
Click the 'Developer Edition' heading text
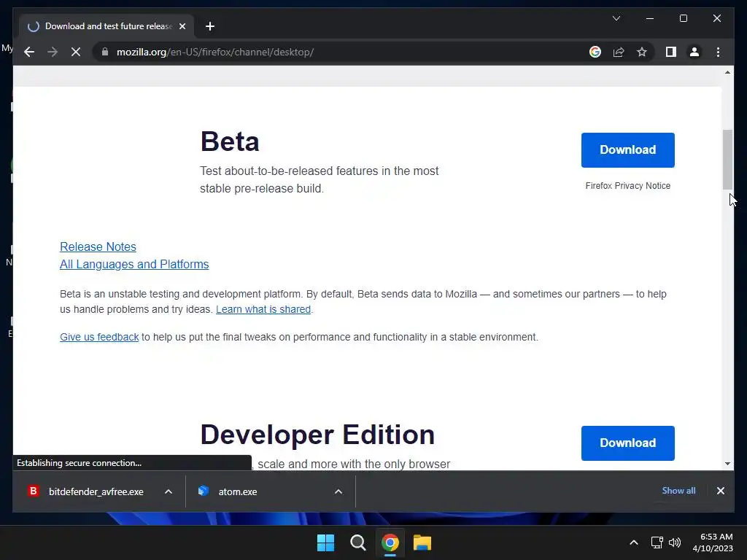coord(317,435)
